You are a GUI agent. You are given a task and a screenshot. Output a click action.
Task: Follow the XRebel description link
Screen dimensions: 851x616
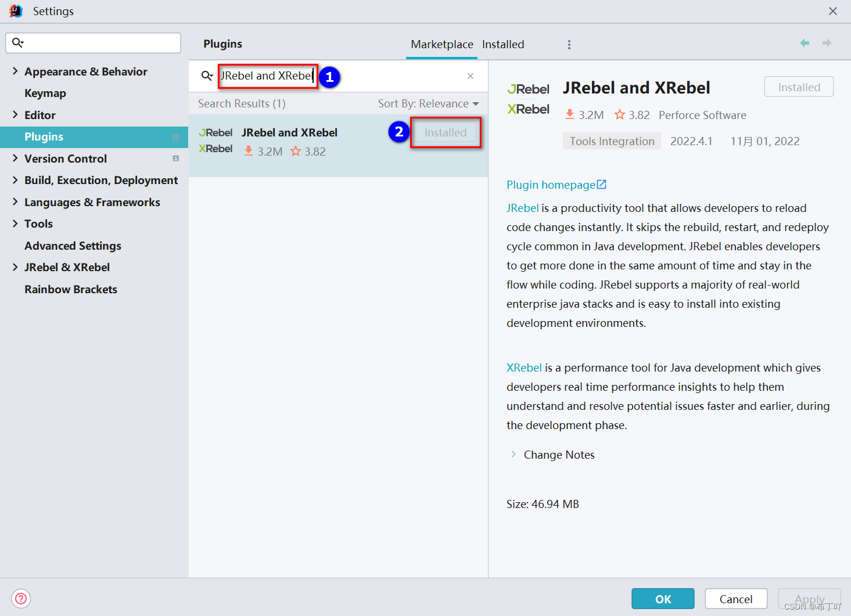524,368
